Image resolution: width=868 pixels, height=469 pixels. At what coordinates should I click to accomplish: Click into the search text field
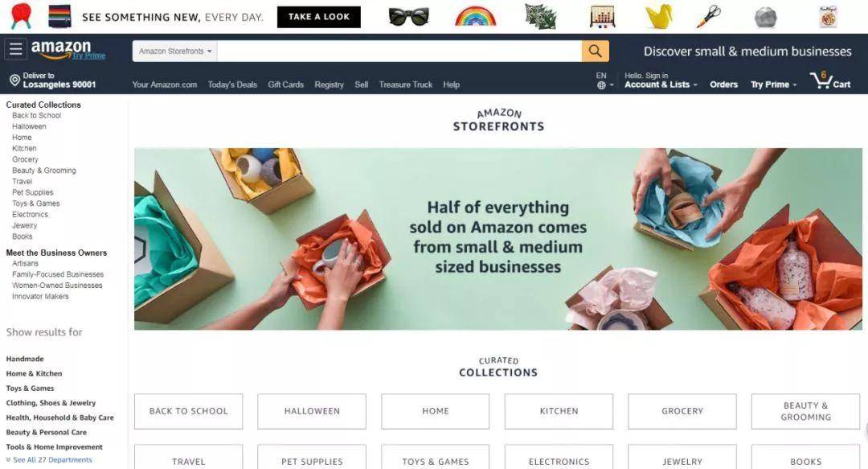[x=399, y=51]
